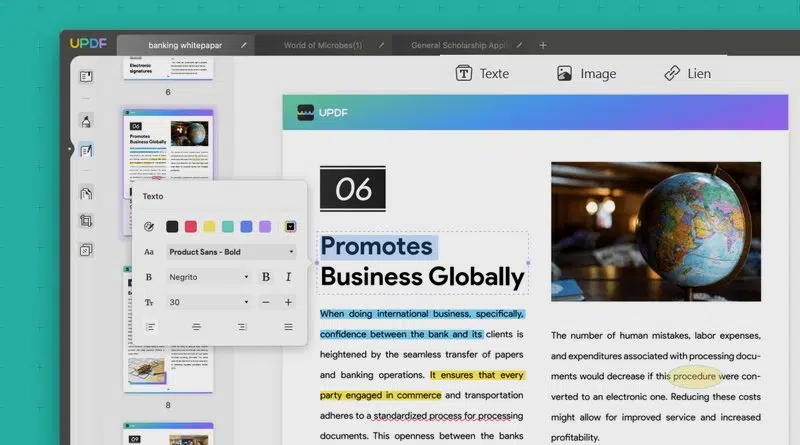Viewport: 800px width, 445px height.
Task: Open the Organize Pages sidebar icon
Action: click(x=86, y=193)
